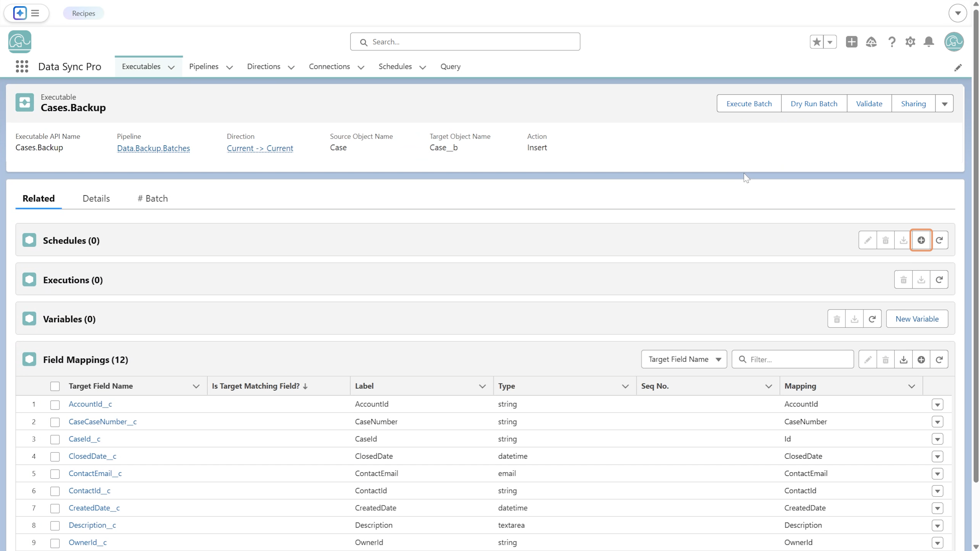
Task: Refresh the Schedules list
Action: point(939,240)
